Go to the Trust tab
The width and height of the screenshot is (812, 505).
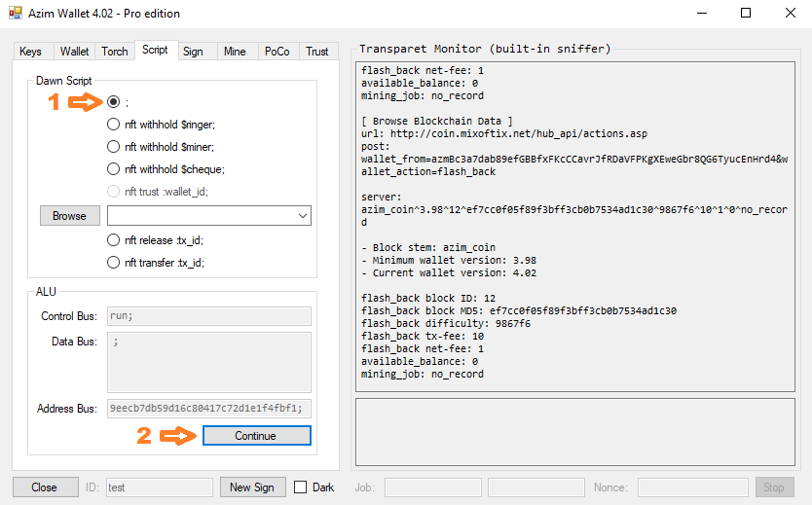pyautogui.click(x=317, y=52)
